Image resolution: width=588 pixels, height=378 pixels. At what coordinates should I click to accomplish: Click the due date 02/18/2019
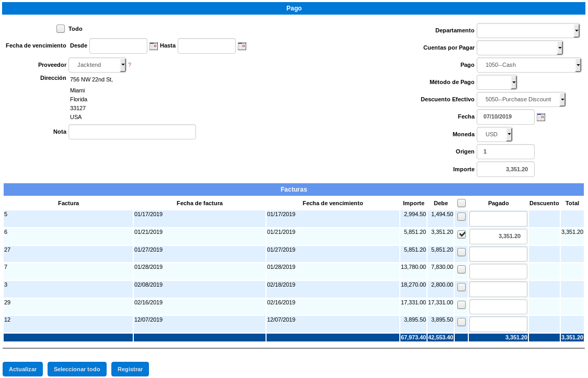[x=281, y=285]
